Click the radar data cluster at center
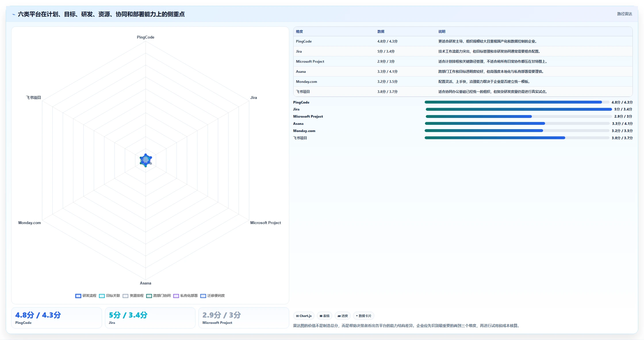644x340 pixels. click(145, 160)
